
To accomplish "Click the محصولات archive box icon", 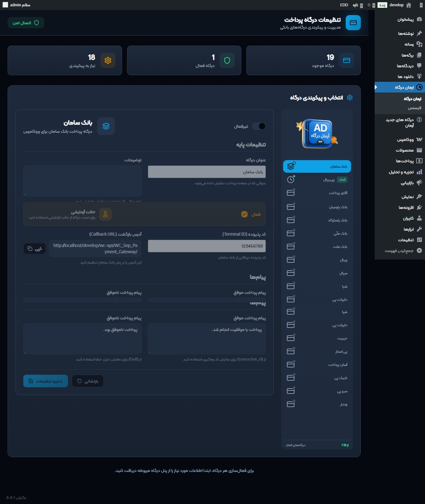I will 419,150.
